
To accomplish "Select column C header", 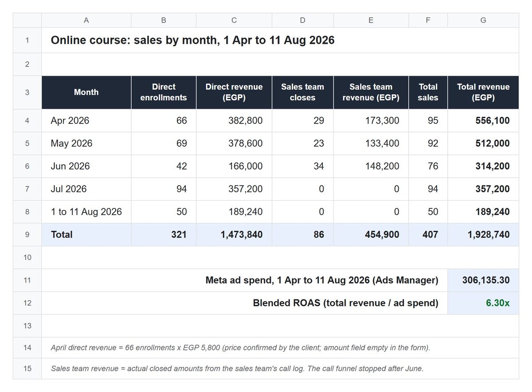I will pyautogui.click(x=234, y=20).
